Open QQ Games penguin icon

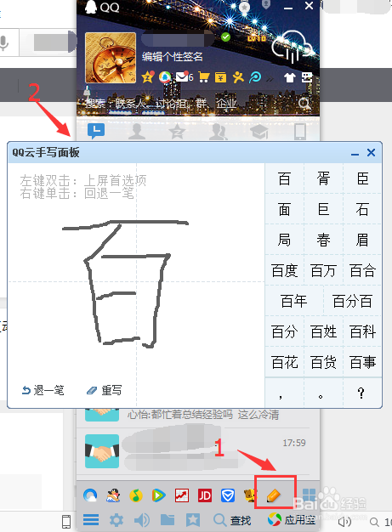pyautogui.click(x=113, y=495)
